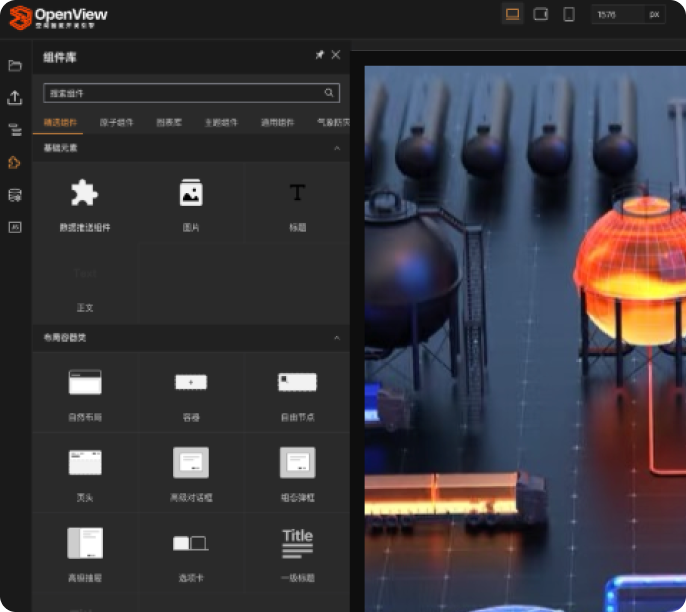Click the component search input field
This screenshot has height=612, width=686.
pyautogui.click(x=183, y=93)
